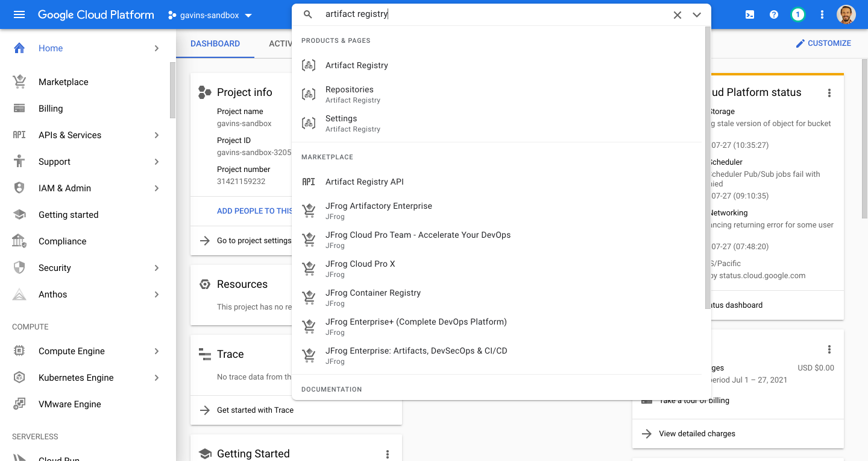The image size is (868, 461).
Task: Activate Cloud Shell terminal icon
Action: [750, 14]
